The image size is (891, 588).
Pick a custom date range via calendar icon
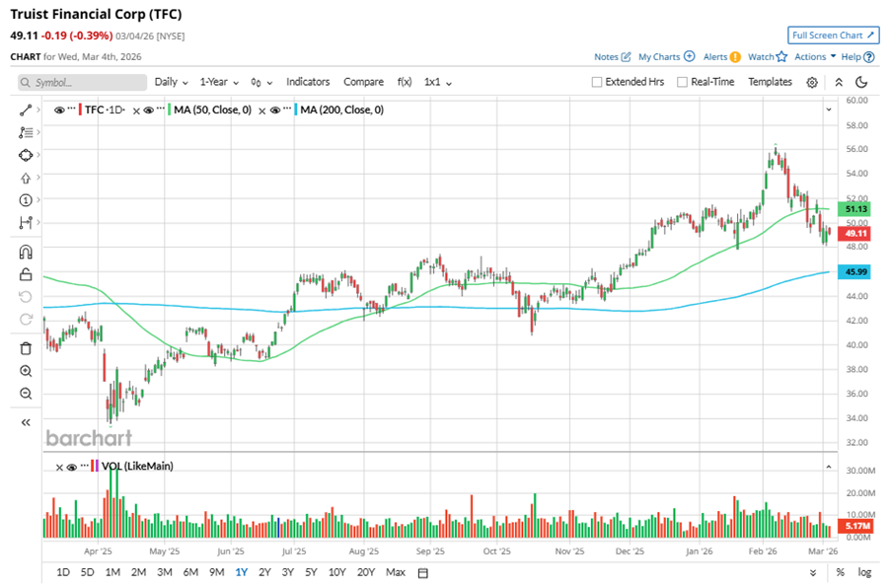tap(422, 573)
